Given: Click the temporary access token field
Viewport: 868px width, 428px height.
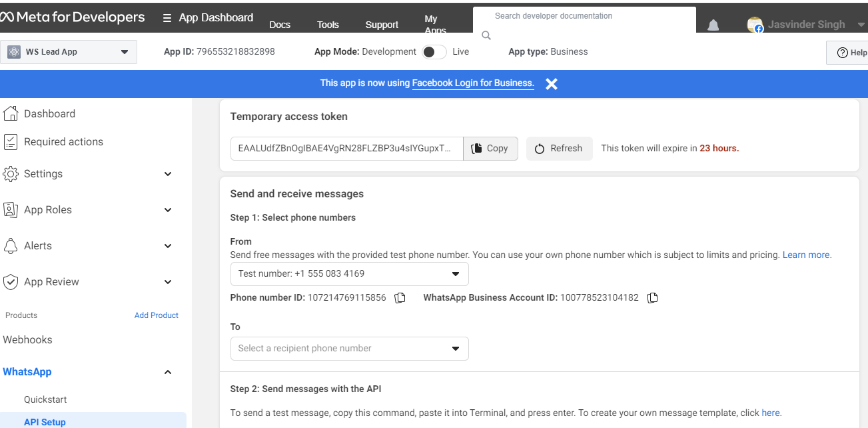Looking at the screenshot, I should (x=347, y=149).
